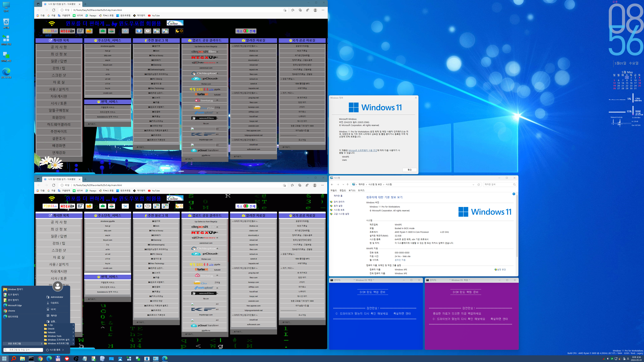Click the wrench tools icon in bottom browser page

click(125, 206)
